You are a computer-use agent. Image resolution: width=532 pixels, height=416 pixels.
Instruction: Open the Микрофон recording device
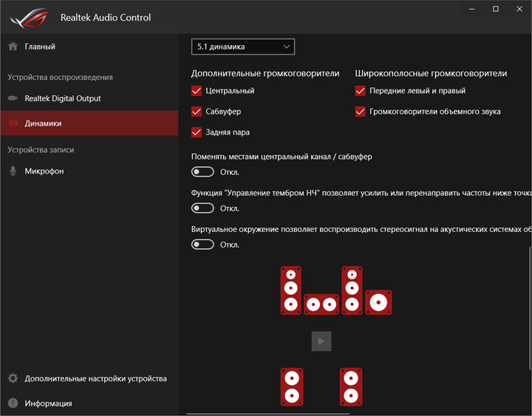tap(44, 171)
